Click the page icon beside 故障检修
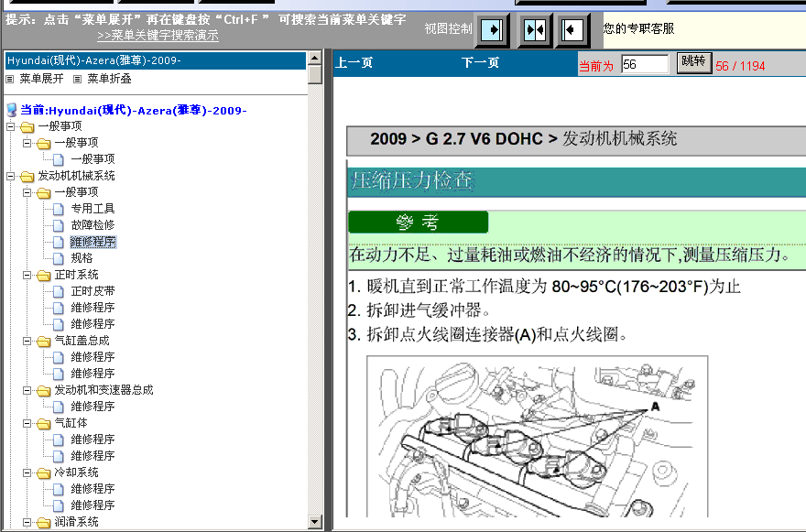 59,225
